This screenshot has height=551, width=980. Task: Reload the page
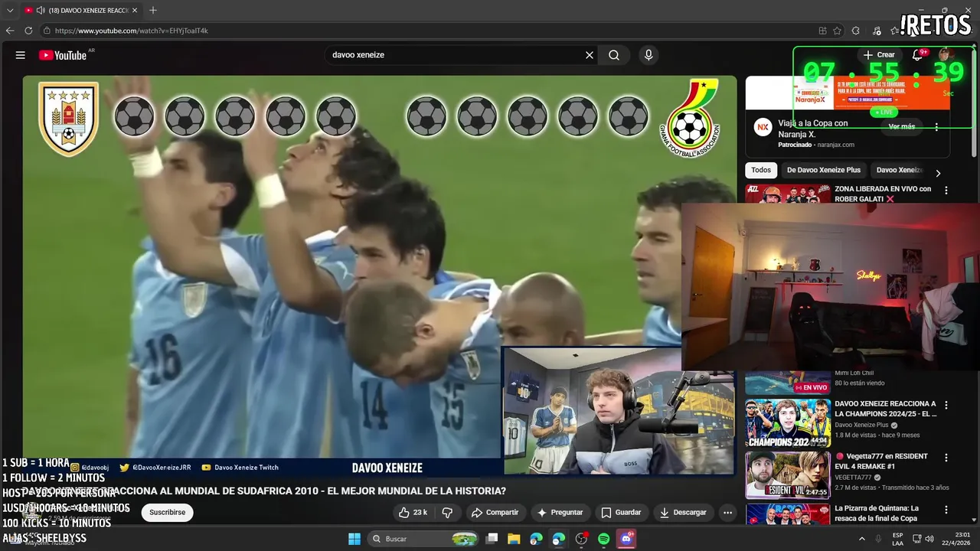(28, 31)
